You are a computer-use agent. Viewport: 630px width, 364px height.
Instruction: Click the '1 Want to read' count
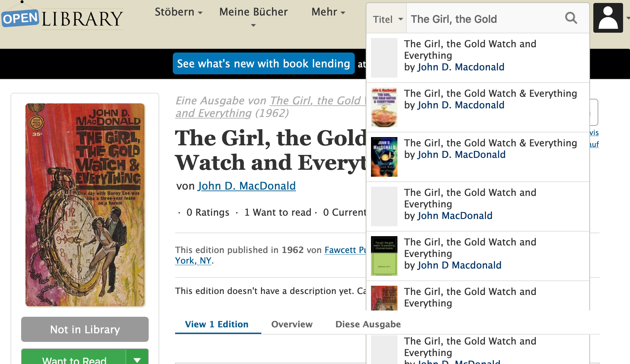(278, 212)
